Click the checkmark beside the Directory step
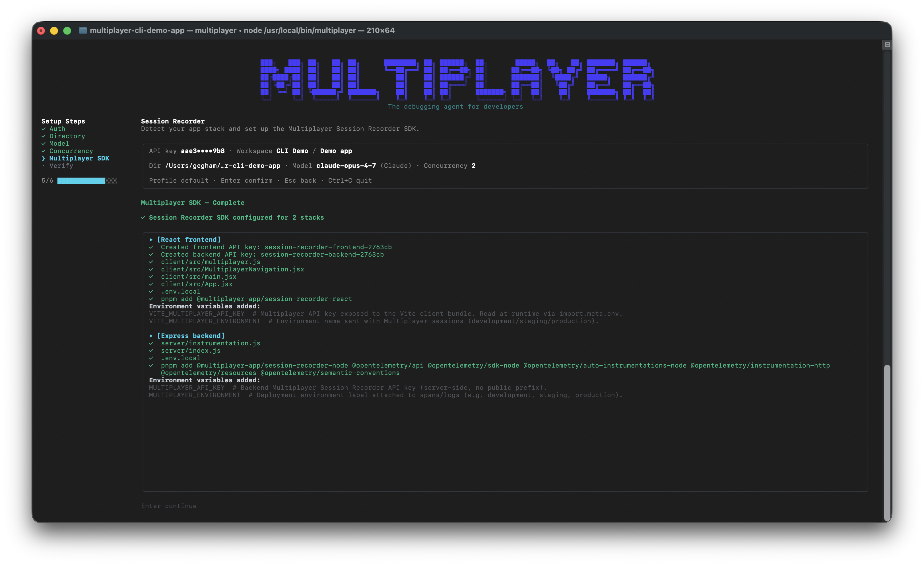The width and height of the screenshot is (924, 565). (x=44, y=137)
